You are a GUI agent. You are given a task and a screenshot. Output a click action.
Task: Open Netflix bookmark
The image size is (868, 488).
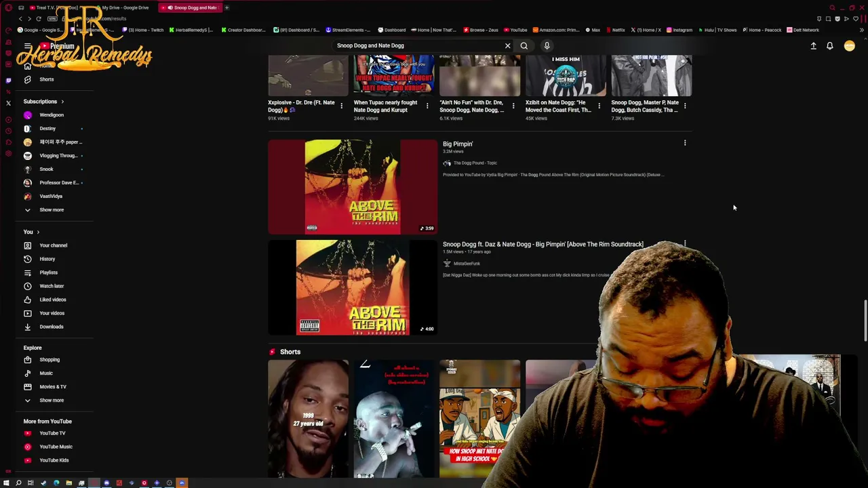615,30
